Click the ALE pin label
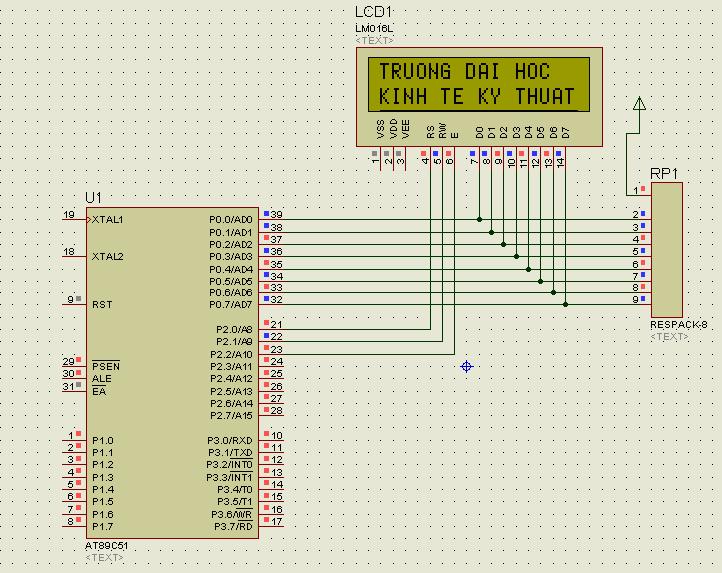 [x=102, y=379]
